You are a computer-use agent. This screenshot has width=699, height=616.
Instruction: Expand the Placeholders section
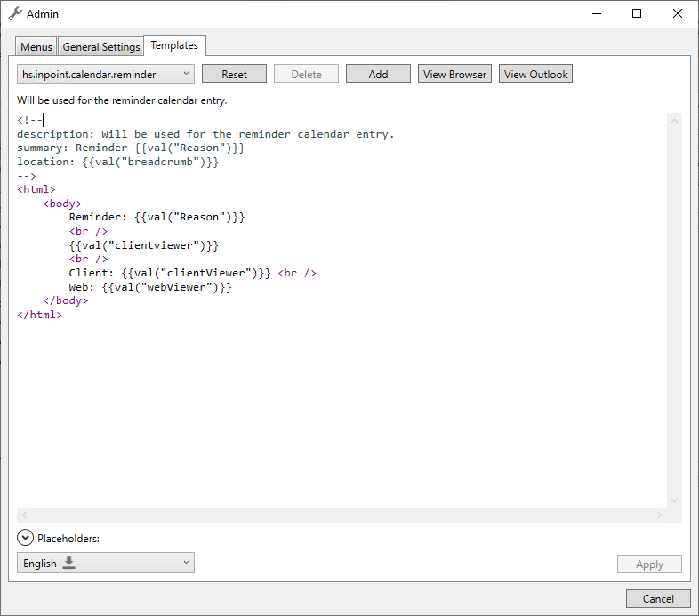[25, 538]
